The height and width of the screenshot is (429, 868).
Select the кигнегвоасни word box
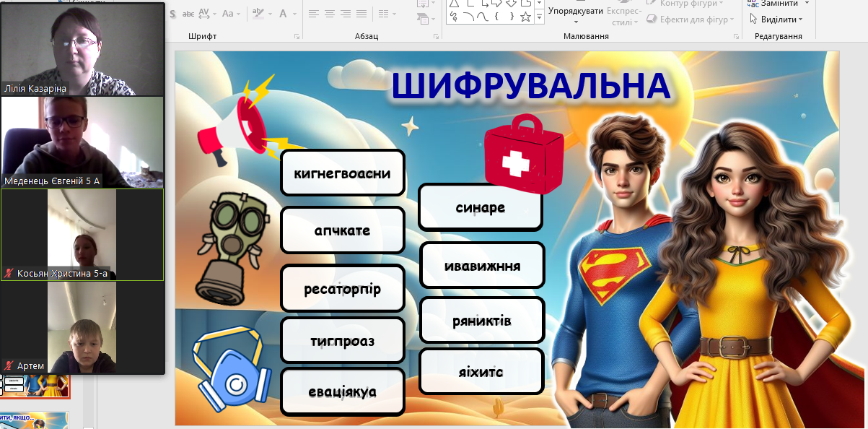pos(343,173)
